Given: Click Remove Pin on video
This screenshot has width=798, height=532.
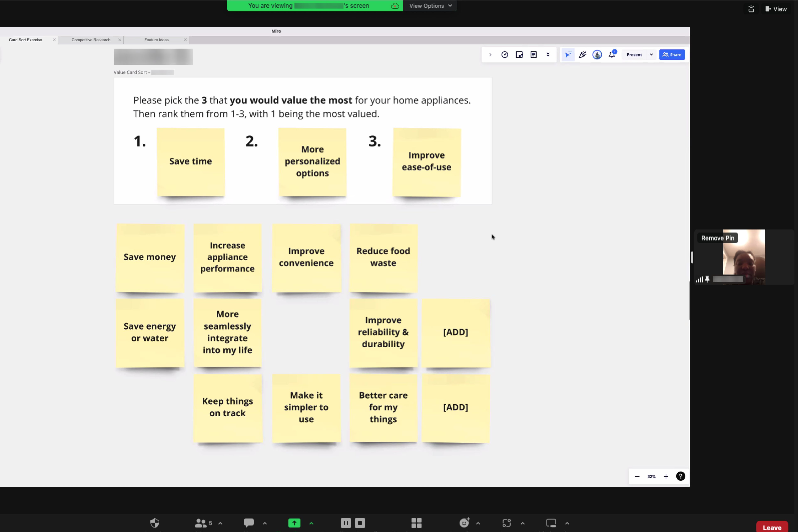Looking at the screenshot, I should click(x=717, y=238).
